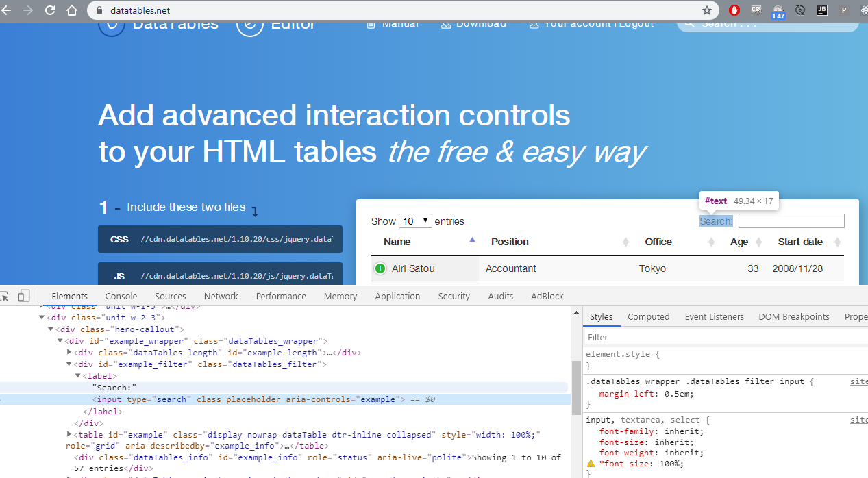Click the 2008/11/28 start date cell
The image size is (868, 478).
(798, 268)
